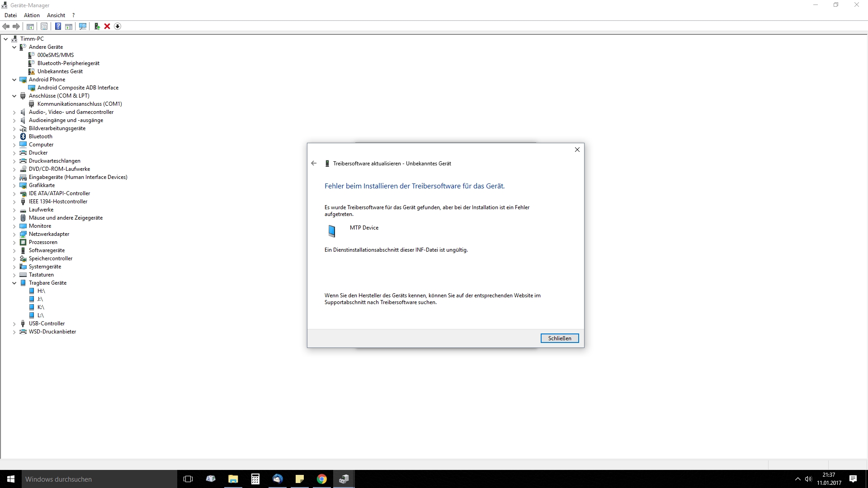Click the red X uninstall device icon
Viewport: 868px width, 488px height.
coord(107,26)
